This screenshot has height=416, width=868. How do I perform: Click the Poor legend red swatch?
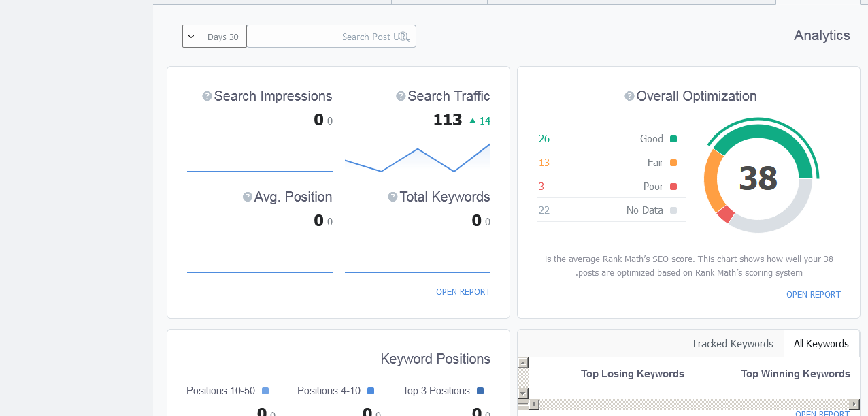coord(673,187)
